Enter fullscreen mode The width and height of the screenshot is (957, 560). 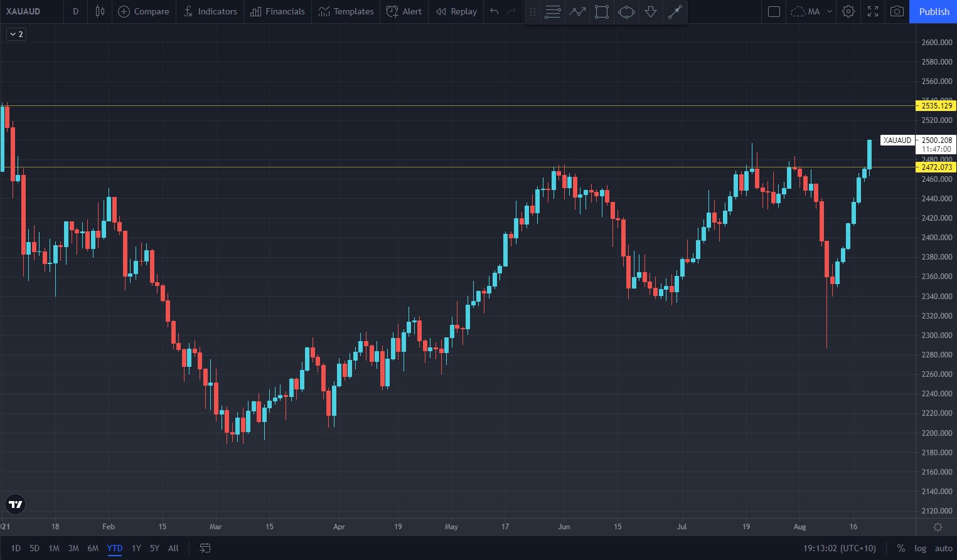(873, 11)
